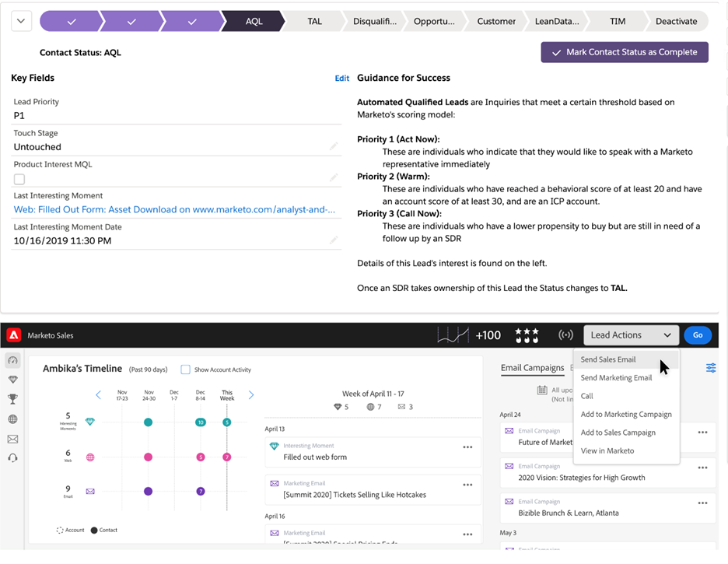
Task: Choose Send Sales Email from menu
Action: (607, 359)
